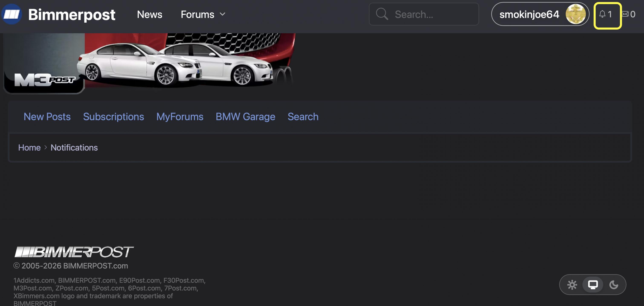
Task: Click the Notifications breadcrumb
Action: pyautogui.click(x=74, y=148)
